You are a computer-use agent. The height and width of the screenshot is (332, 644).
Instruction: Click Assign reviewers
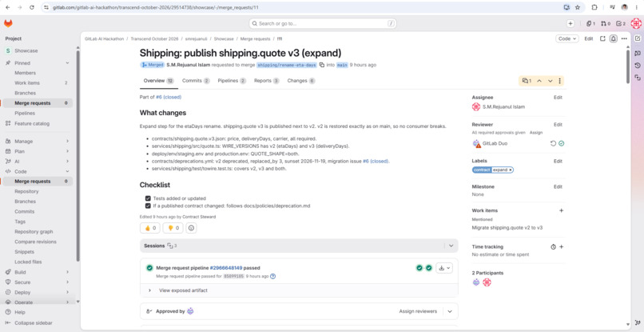pos(418,311)
